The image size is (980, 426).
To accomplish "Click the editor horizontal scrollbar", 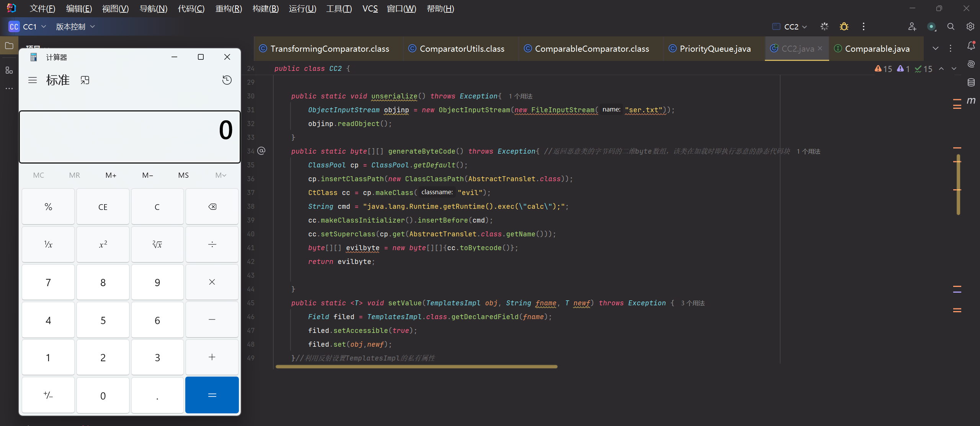I will click(x=416, y=367).
